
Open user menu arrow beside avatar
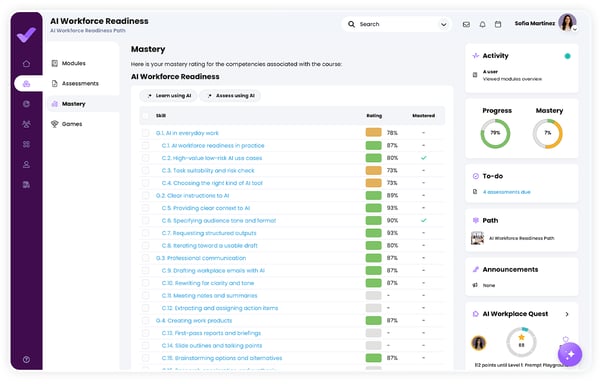click(x=574, y=29)
